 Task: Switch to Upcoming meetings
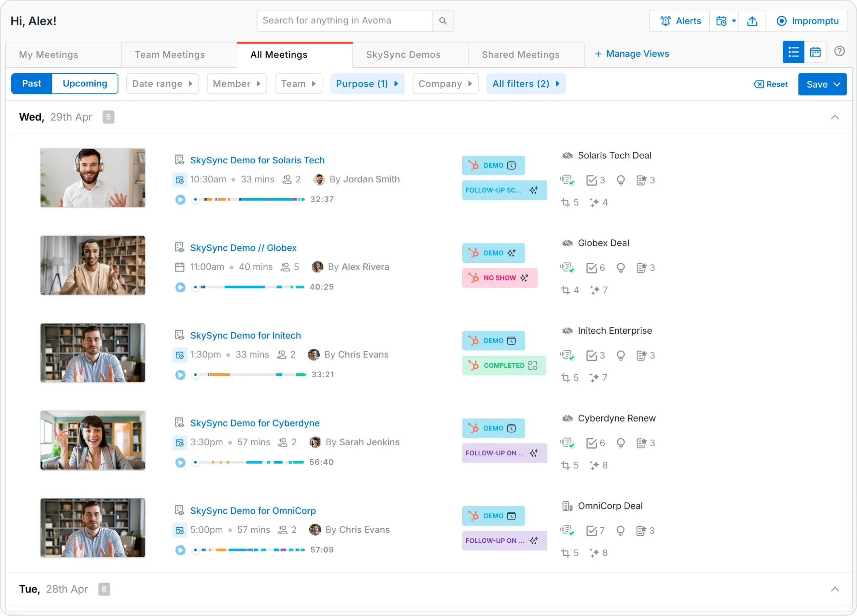coord(85,83)
